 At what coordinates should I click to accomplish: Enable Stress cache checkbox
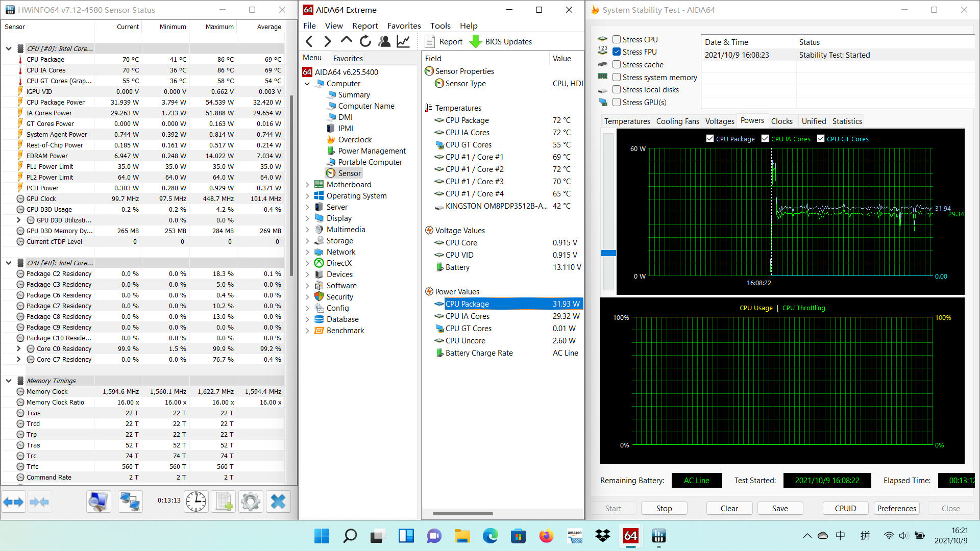tap(617, 64)
